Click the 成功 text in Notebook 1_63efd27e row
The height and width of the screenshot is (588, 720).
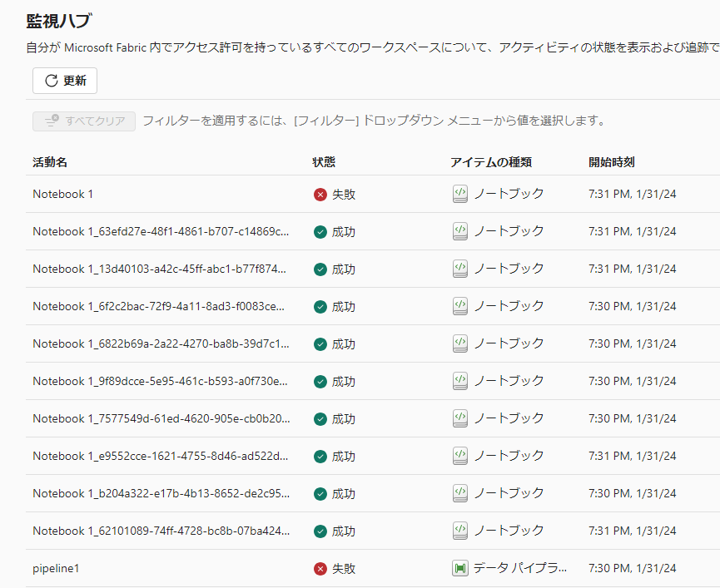344,232
